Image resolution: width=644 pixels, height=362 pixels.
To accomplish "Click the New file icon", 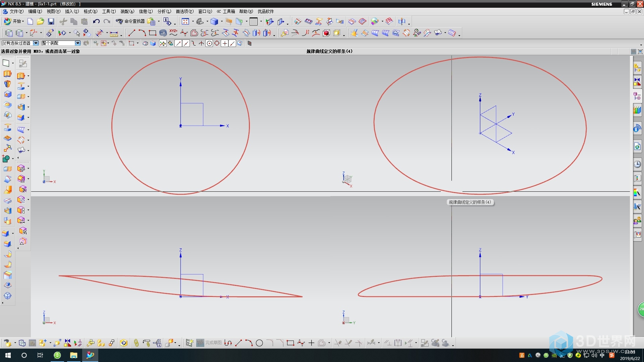I will (x=30, y=21).
